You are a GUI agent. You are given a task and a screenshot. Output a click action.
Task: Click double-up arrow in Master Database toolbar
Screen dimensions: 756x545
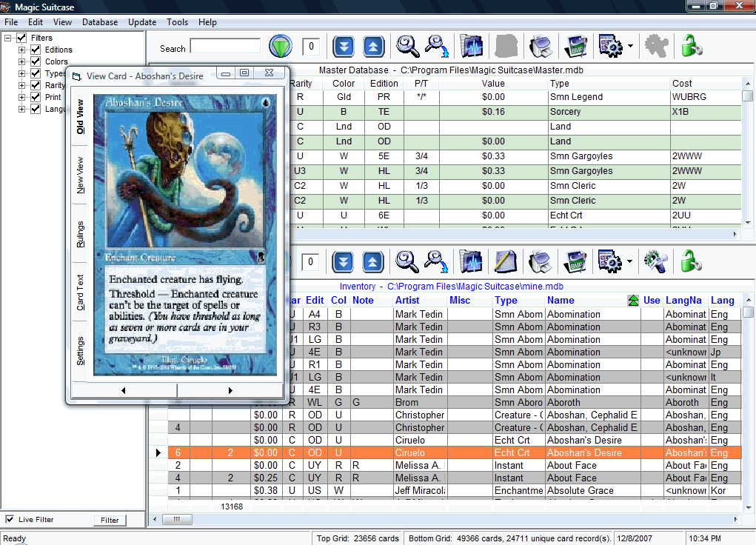coord(373,47)
